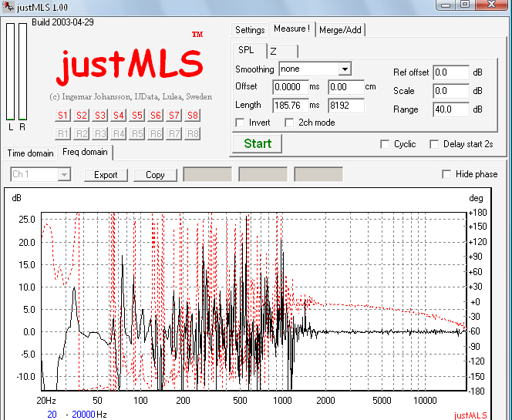Click the blue 20000 upper frequency limit

[x=83, y=415]
